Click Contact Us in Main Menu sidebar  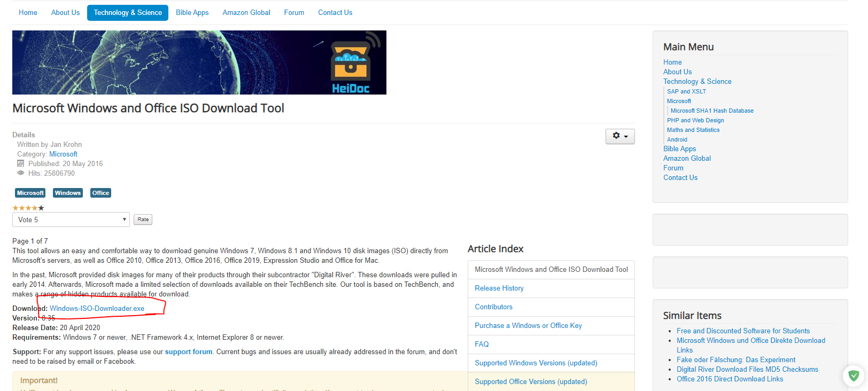tap(680, 177)
